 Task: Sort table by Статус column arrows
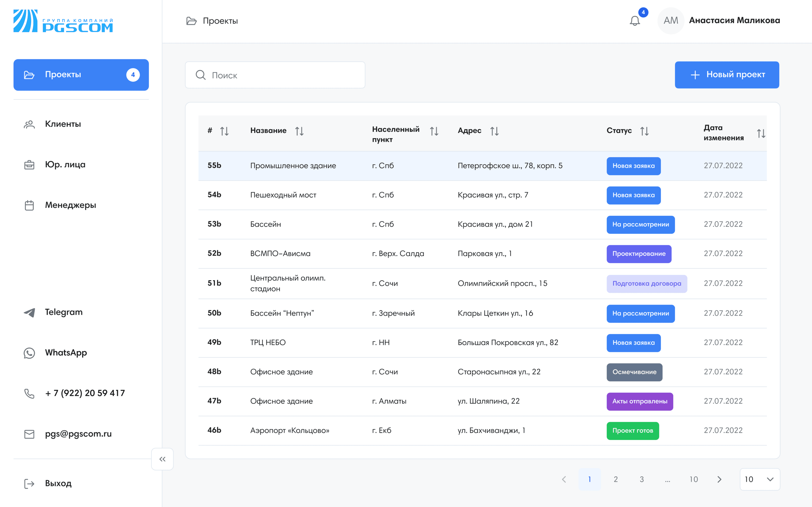(644, 131)
